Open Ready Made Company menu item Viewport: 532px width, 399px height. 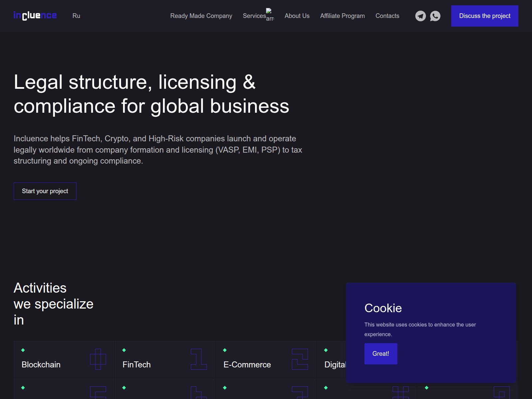201,16
